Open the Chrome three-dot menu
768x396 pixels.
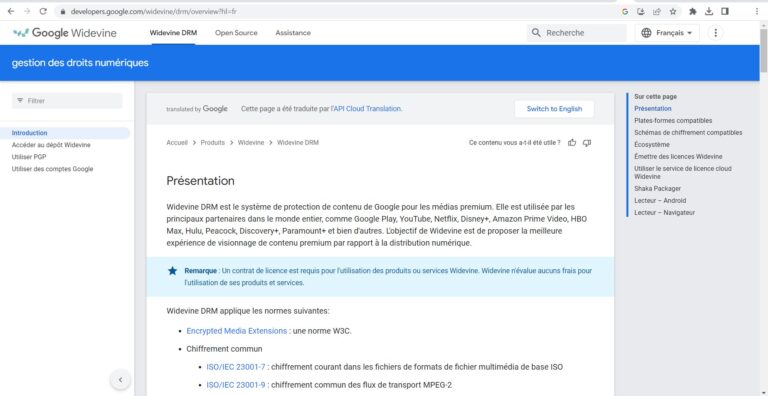(757, 11)
